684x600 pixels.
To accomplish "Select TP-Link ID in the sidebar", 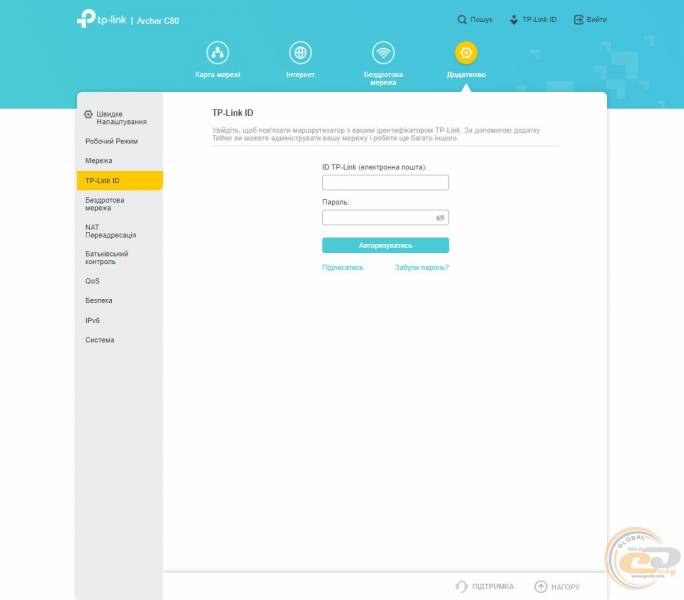I will (x=120, y=181).
